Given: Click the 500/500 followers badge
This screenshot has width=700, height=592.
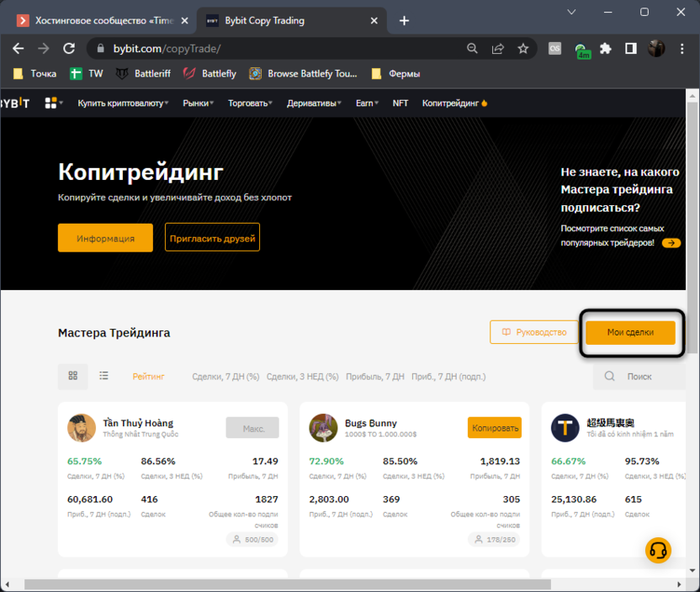Looking at the screenshot, I should (252, 539).
